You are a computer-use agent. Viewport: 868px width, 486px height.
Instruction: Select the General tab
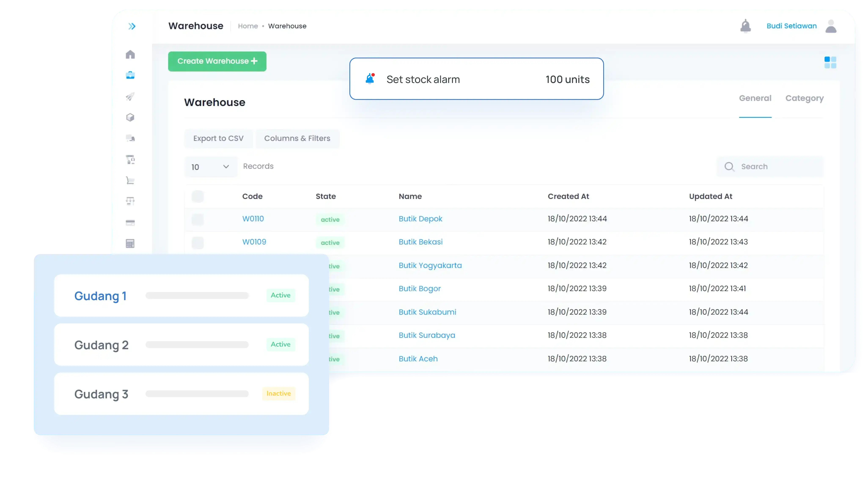[x=755, y=98]
